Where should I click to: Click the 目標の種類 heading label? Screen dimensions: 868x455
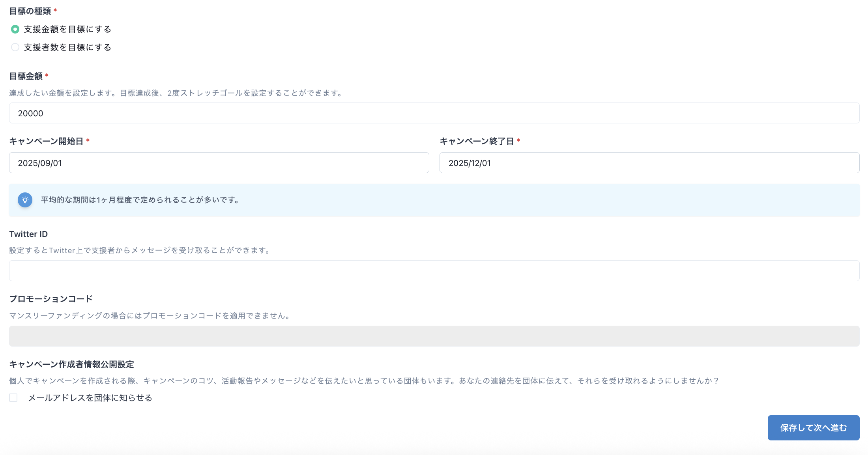[30, 11]
